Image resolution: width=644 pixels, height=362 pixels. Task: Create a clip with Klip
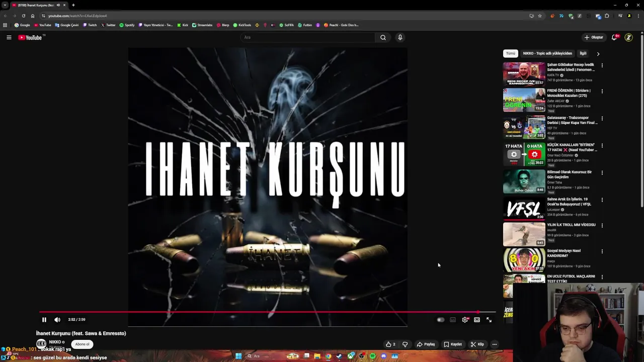477,344
